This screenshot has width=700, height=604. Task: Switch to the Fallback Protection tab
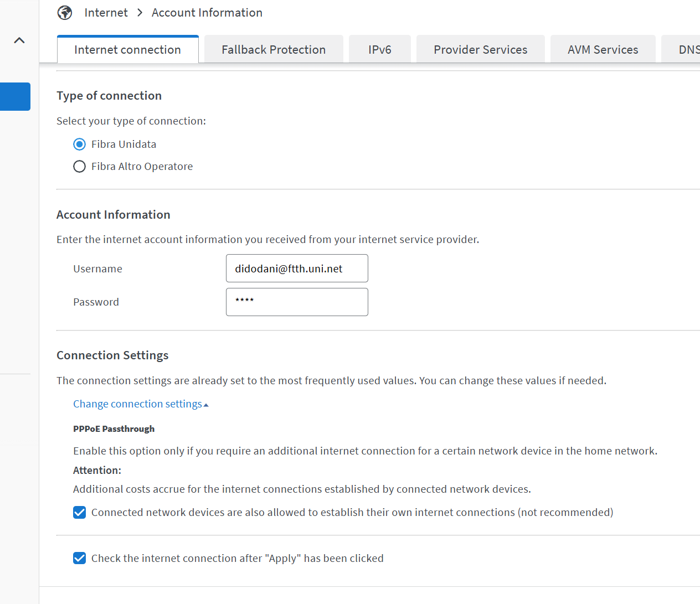tap(274, 50)
